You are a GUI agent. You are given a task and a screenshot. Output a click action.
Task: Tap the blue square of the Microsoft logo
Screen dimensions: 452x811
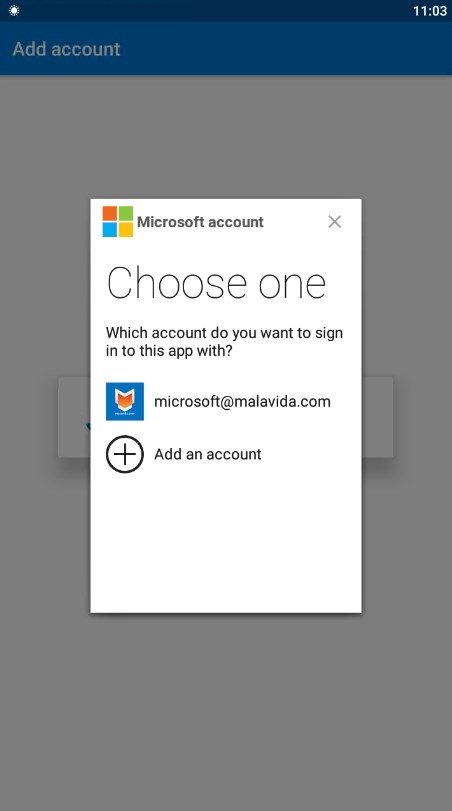point(110,230)
